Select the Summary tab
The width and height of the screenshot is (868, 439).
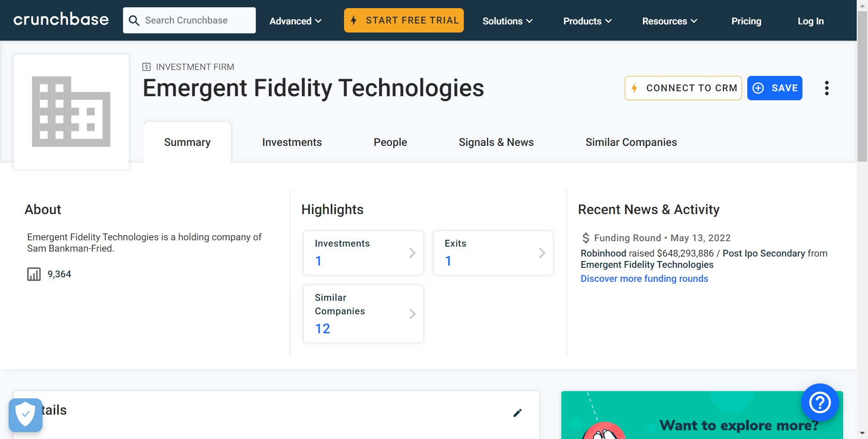[x=187, y=142]
